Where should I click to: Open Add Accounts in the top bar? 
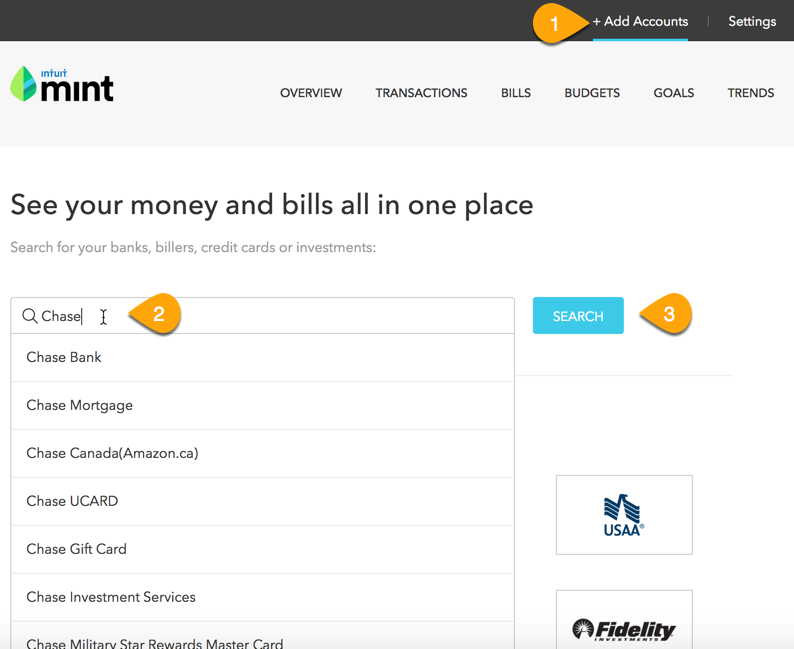point(640,21)
